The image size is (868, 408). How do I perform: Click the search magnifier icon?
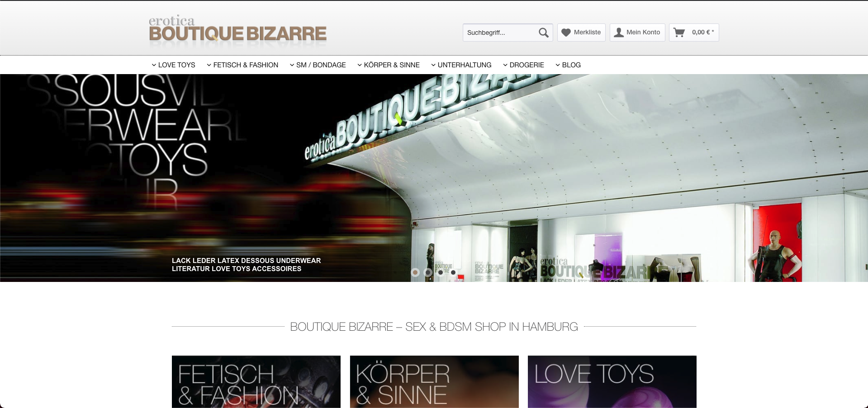pyautogui.click(x=543, y=33)
